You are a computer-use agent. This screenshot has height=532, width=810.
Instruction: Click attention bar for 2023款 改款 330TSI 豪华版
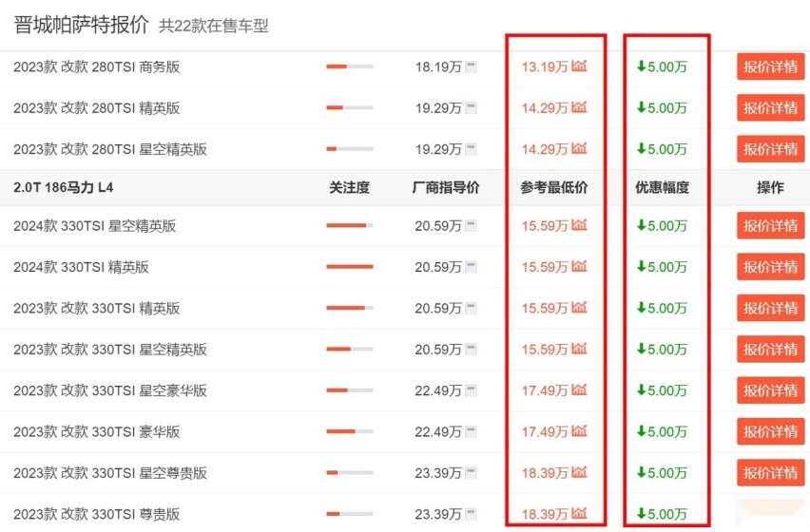coord(350,431)
